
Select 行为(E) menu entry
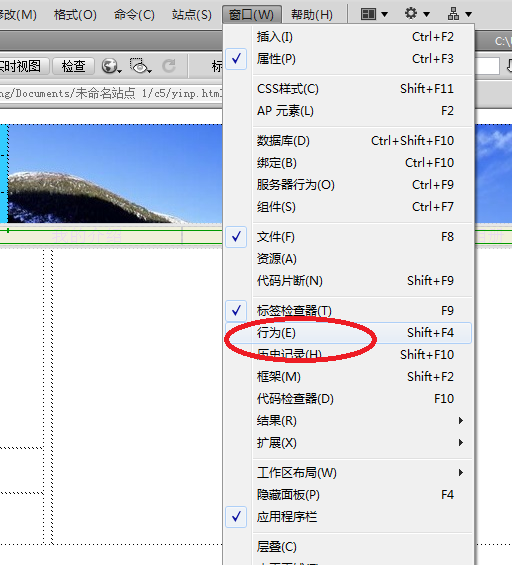(x=348, y=333)
